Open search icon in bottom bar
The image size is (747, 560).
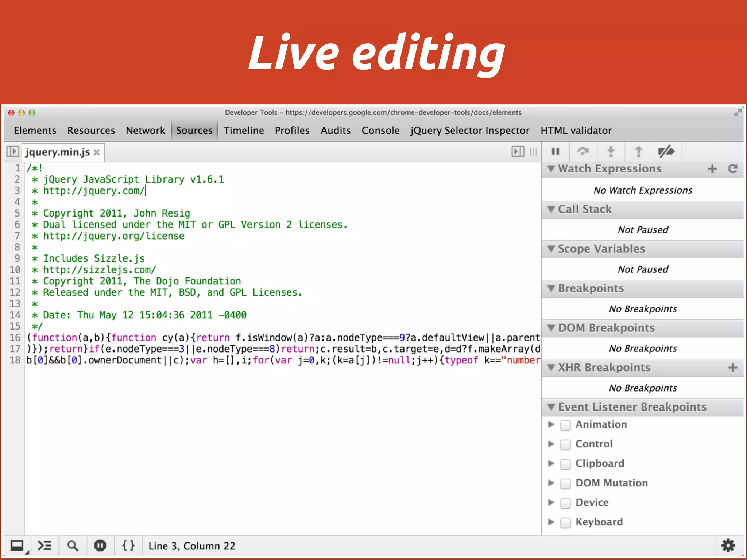click(x=73, y=546)
